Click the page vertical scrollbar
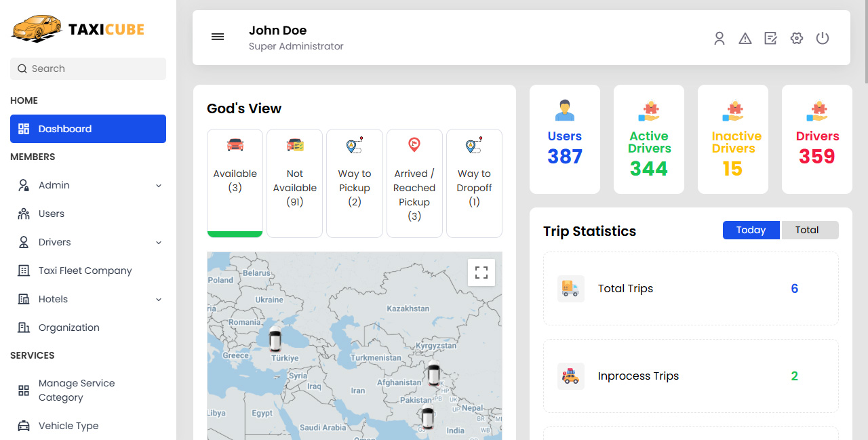868x440 pixels. point(865,41)
